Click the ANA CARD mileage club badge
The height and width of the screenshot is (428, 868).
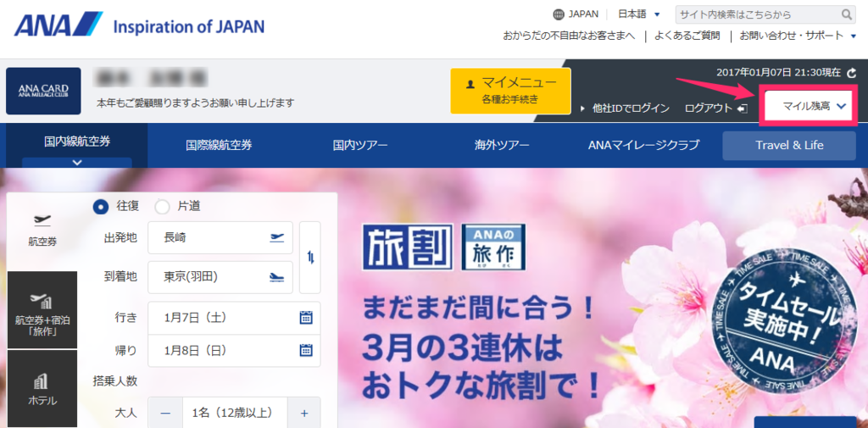[43, 91]
